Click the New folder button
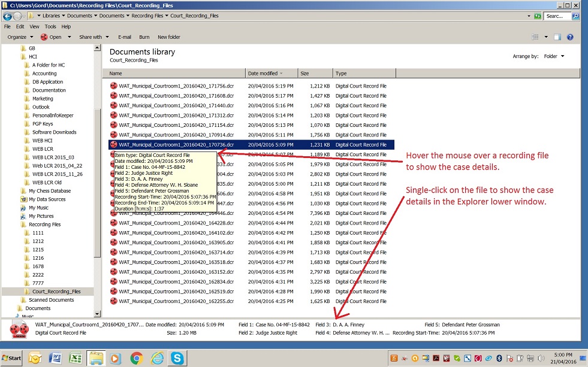This screenshot has height=367, width=588. point(169,37)
